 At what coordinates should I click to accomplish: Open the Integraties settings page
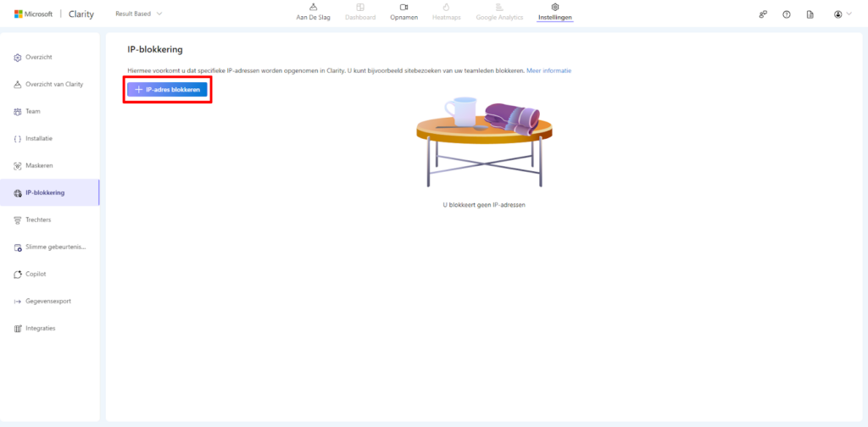[x=50, y=328]
